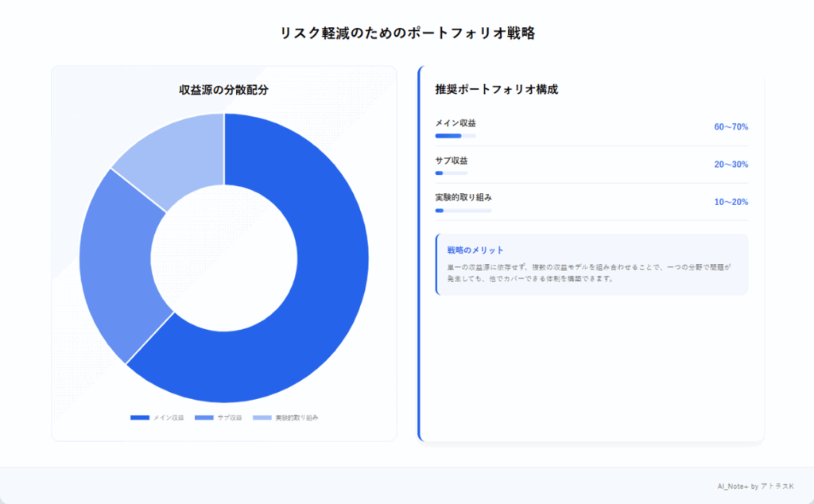814x504 pixels.
Task: Click the 収益源の分散配分 chart title
Action: coord(223,90)
